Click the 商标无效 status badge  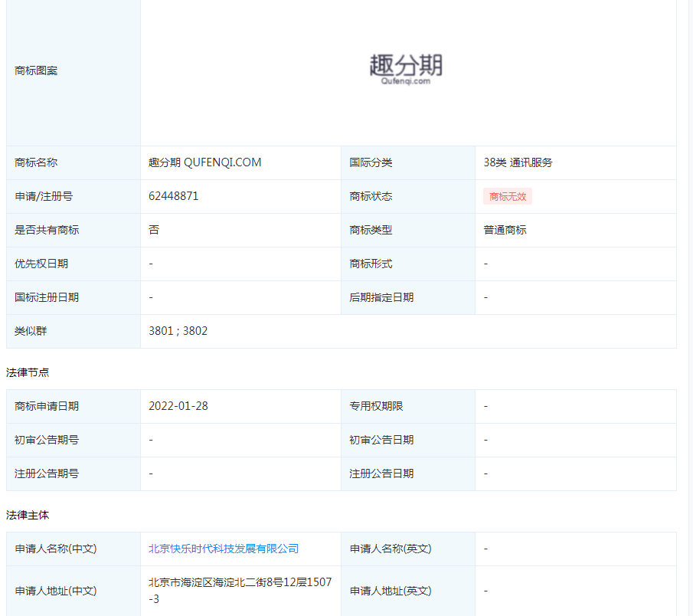508,196
